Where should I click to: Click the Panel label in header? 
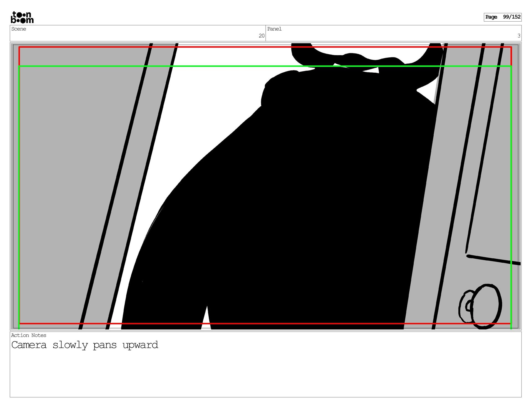pos(274,29)
